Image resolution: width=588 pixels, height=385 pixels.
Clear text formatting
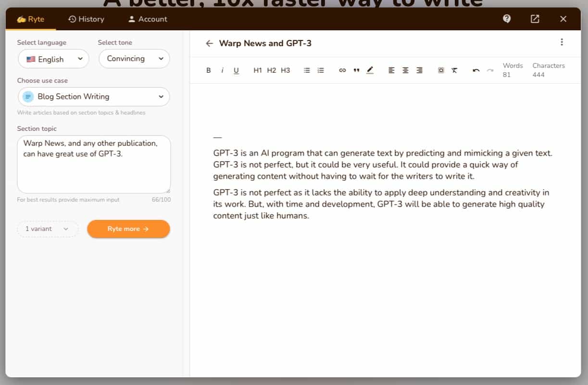pos(454,70)
